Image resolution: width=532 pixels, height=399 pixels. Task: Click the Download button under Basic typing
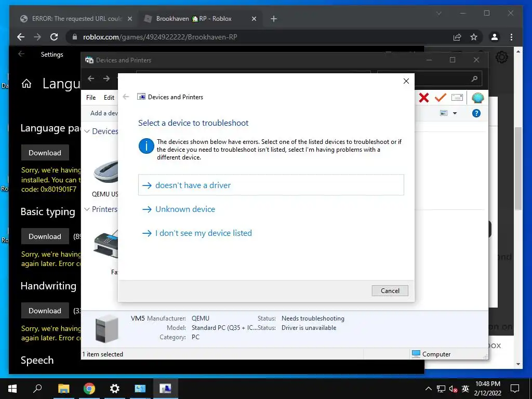pos(45,236)
